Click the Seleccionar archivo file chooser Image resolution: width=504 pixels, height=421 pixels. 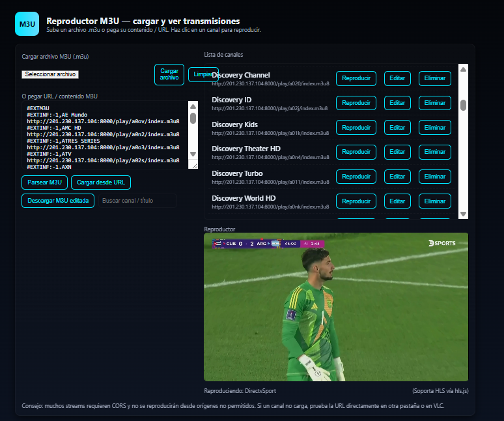point(50,74)
